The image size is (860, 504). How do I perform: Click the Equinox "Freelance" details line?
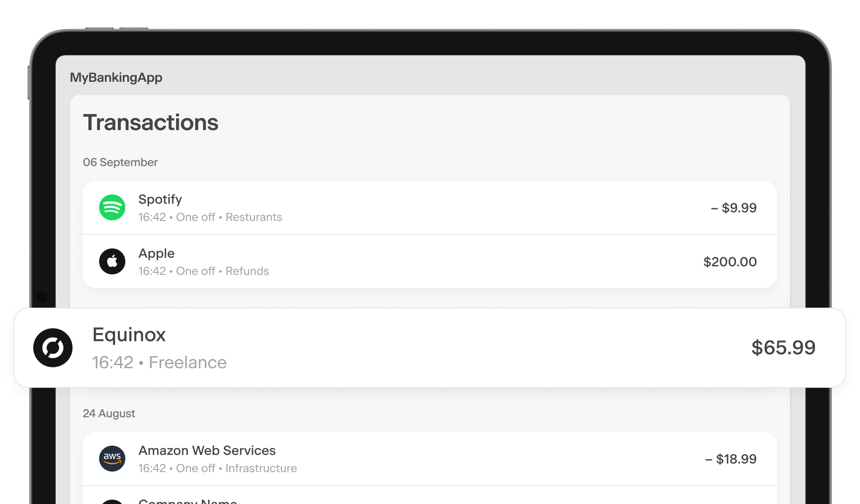coord(159,362)
